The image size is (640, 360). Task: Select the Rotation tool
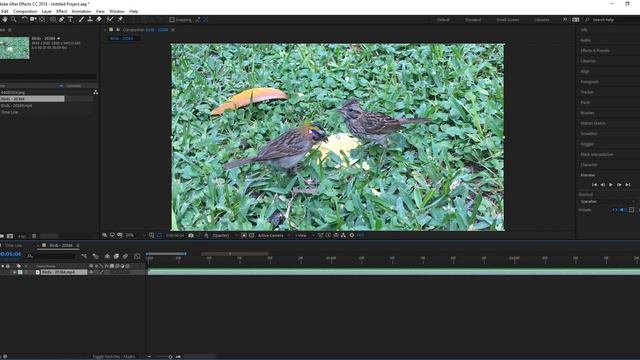24,19
